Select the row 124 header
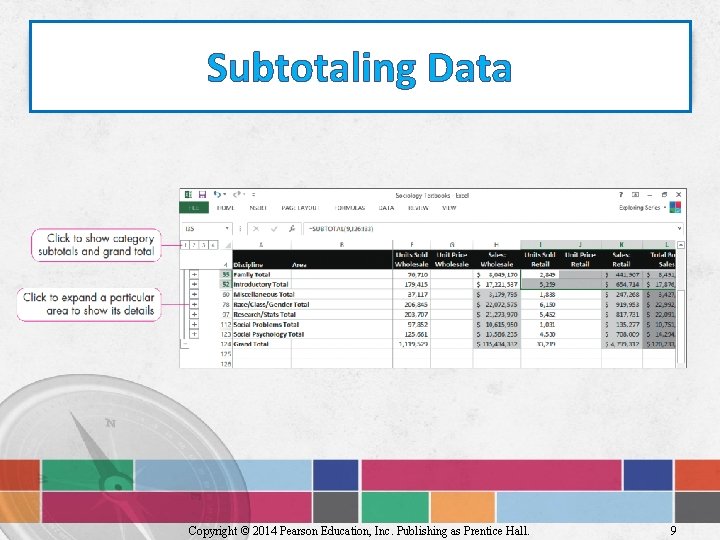720x540 pixels. [x=225, y=344]
